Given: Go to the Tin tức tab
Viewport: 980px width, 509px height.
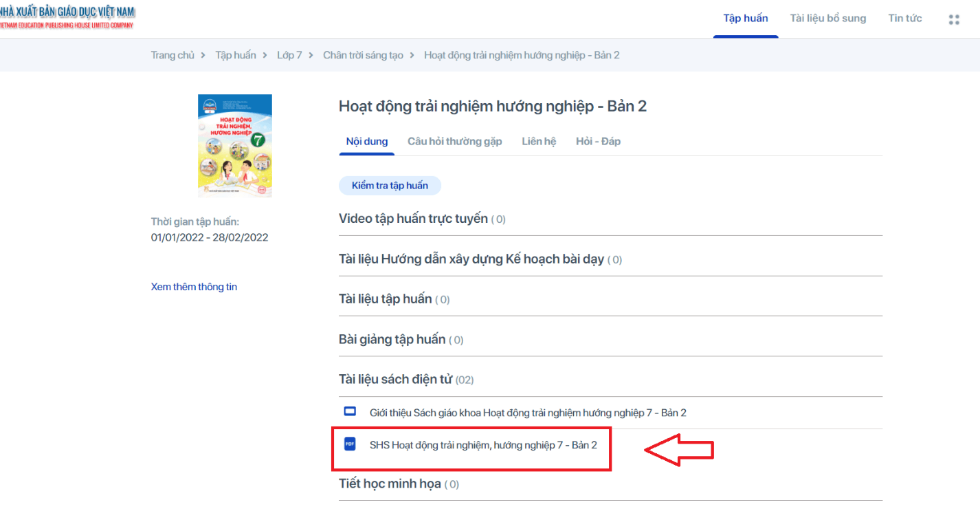Looking at the screenshot, I should (x=905, y=19).
